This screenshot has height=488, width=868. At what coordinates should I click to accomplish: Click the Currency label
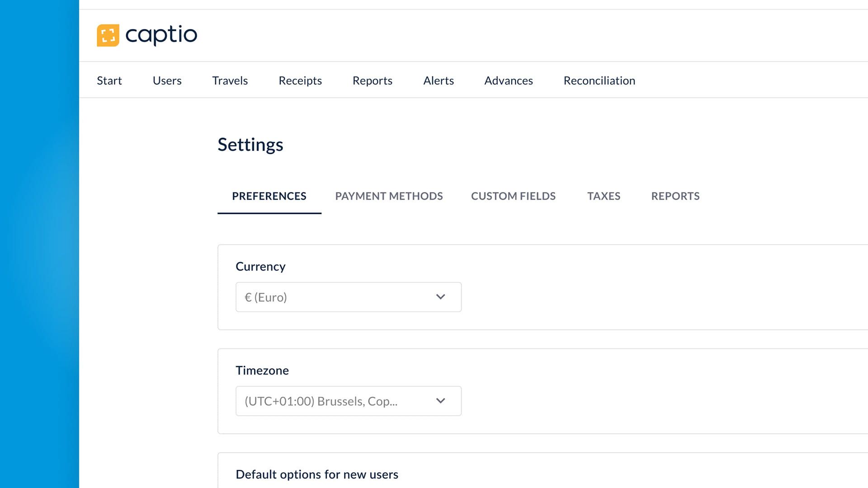(x=260, y=267)
